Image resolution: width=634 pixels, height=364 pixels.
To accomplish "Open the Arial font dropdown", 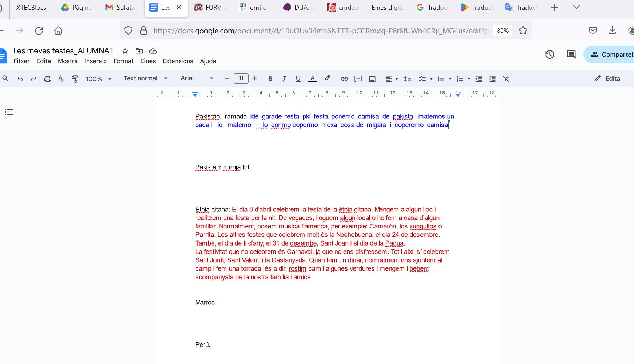I will 197,78.
